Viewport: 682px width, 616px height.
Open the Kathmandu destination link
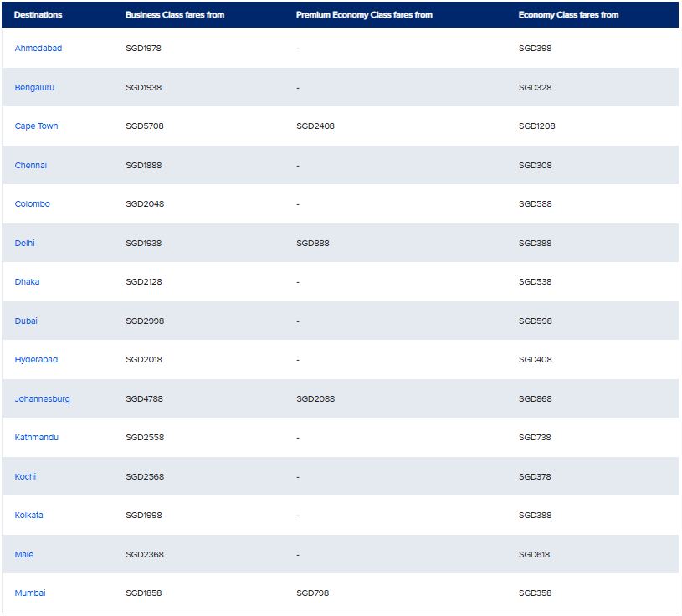pyautogui.click(x=37, y=438)
